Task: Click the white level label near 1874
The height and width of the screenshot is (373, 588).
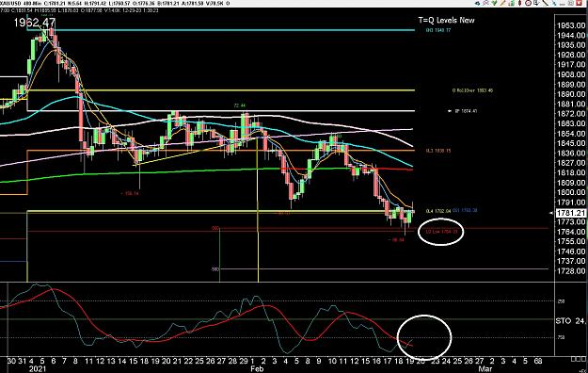Action: tap(466, 111)
